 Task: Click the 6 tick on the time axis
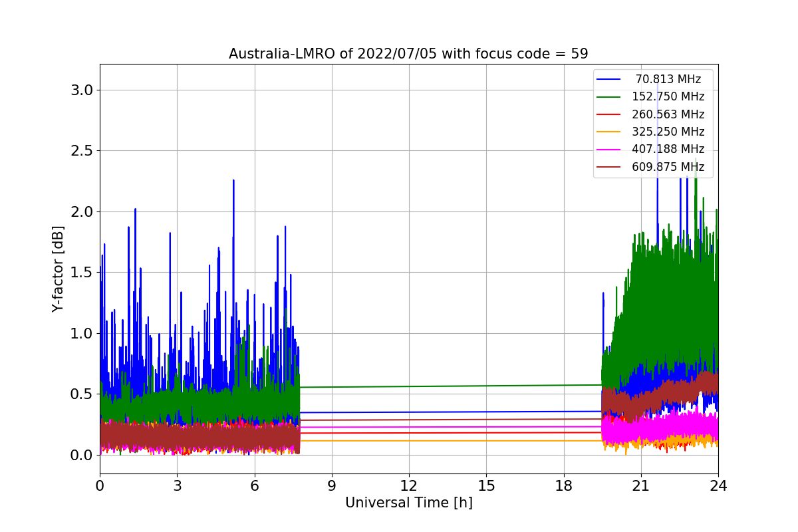(254, 486)
